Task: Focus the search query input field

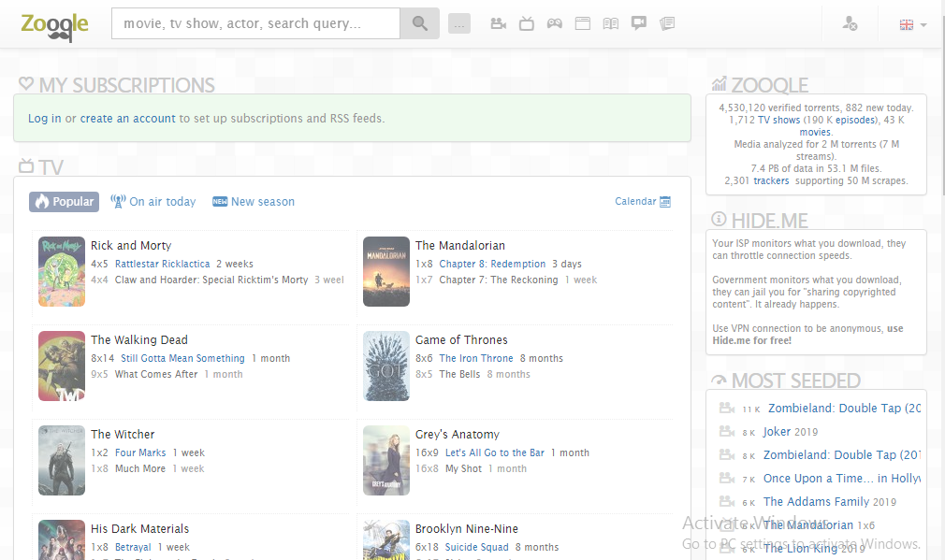Action: coord(255,23)
